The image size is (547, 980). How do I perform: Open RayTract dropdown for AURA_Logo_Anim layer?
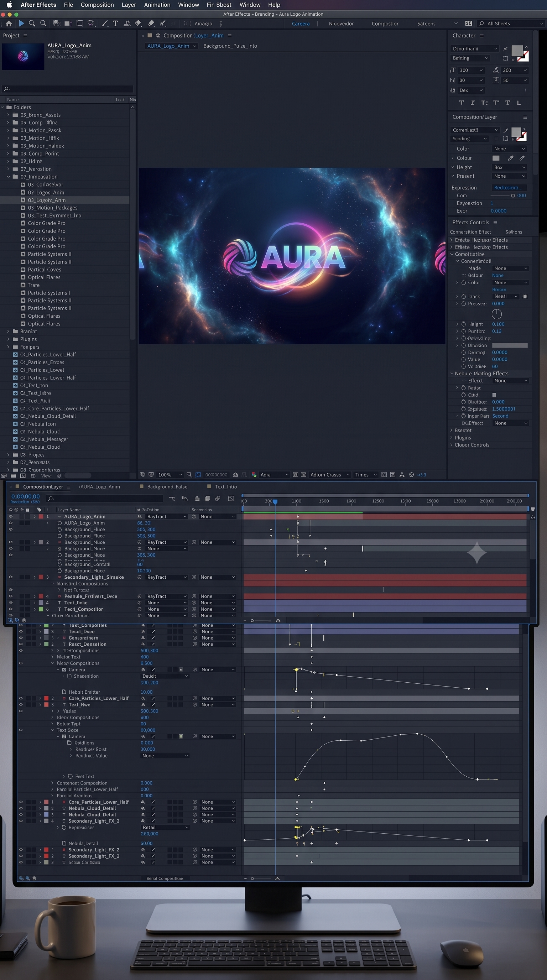click(167, 517)
